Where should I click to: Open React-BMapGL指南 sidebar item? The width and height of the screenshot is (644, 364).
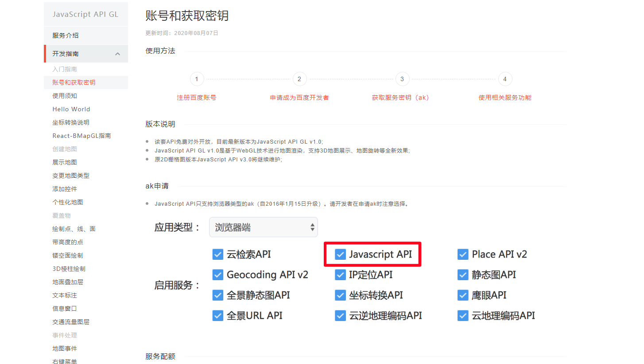click(81, 136)
